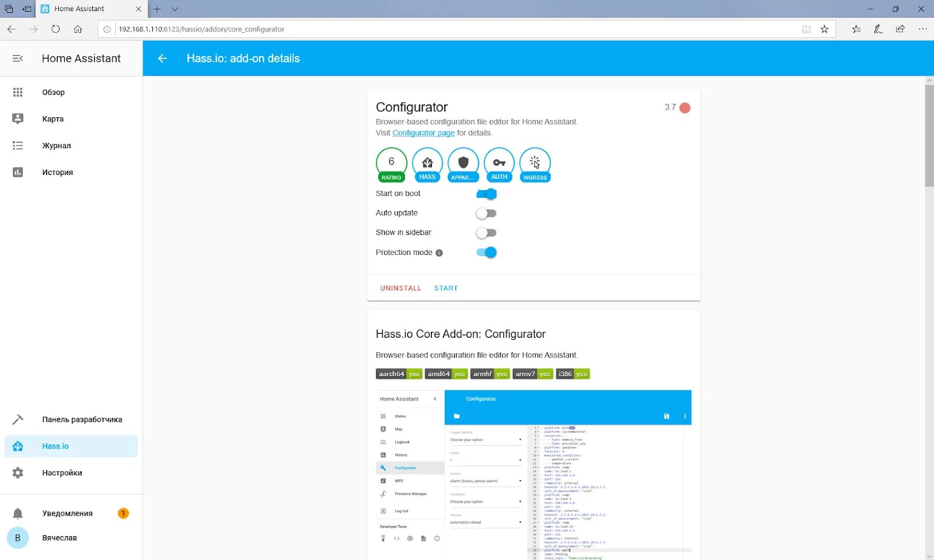
Task: Open the Карта map icon
Action: [18, 119]
